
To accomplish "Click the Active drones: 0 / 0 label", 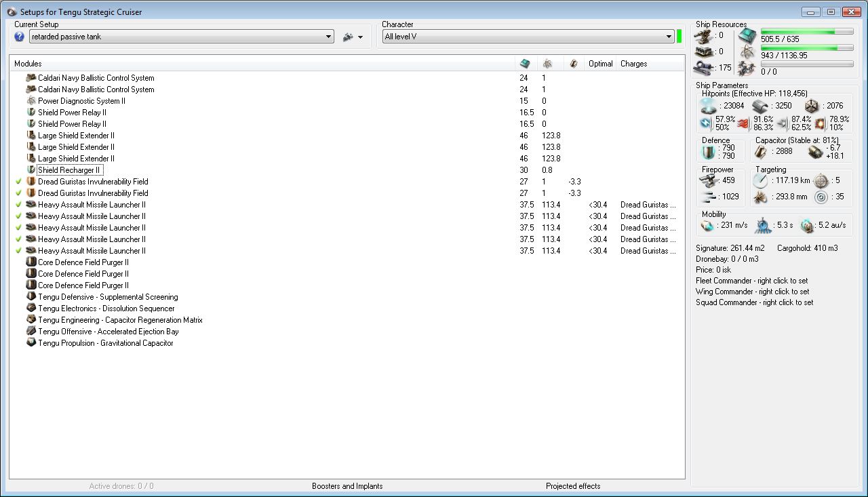I will pyautogui.click(x=121, y=486).
